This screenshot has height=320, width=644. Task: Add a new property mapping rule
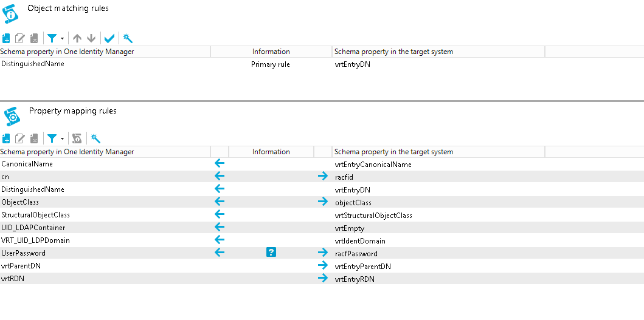coord(6,138)
